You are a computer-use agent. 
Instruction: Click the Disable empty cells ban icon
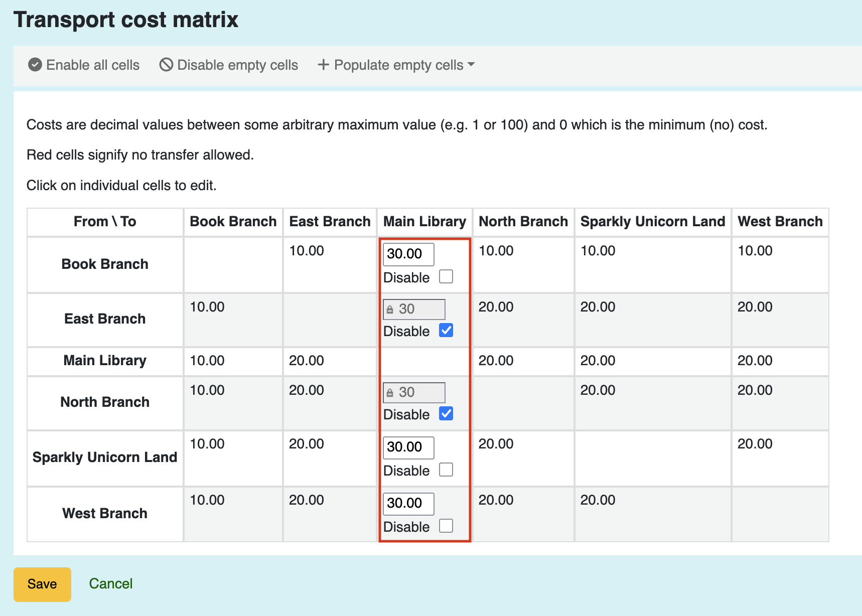pos(166,65)
